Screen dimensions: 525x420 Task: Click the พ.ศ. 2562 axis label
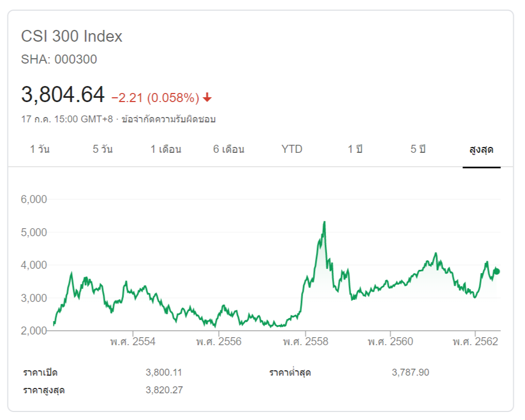pos(475,341)
